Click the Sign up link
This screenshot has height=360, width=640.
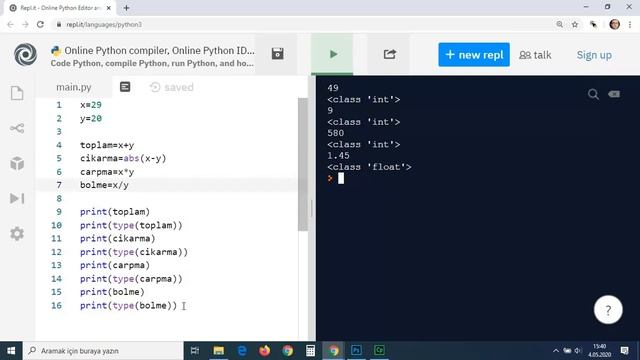click(594, 55)
